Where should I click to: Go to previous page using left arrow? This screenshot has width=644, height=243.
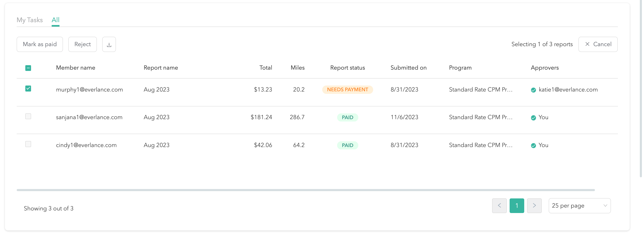[x=499, y=206]
